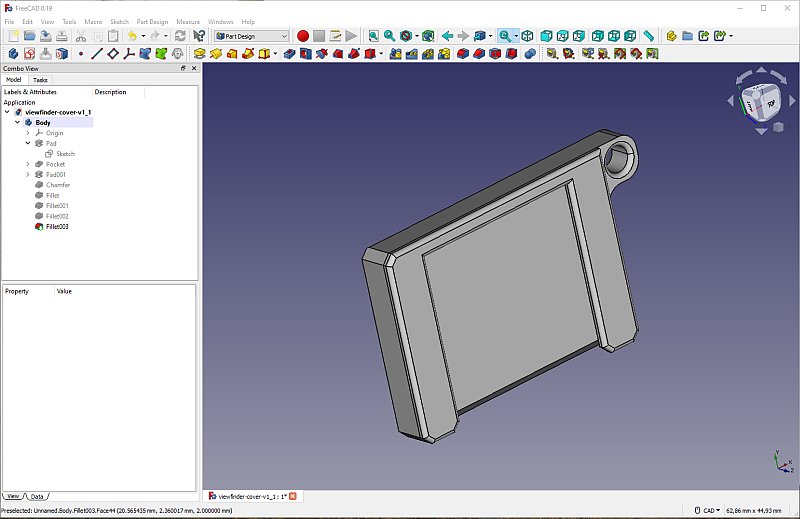
Task: Undo the last action
Action: [x=132, y=36]
